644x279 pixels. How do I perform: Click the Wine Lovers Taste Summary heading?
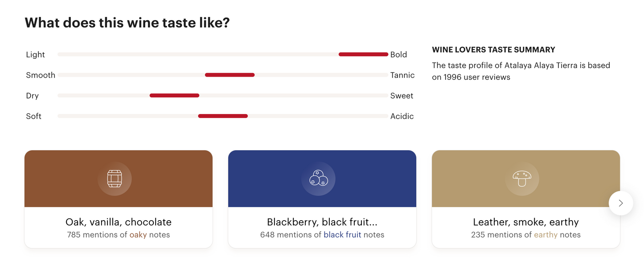click(493, 49)
